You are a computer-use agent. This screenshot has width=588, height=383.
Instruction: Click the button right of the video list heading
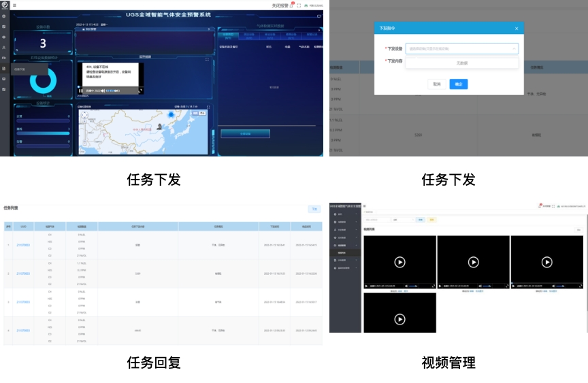tap(578, 230)
